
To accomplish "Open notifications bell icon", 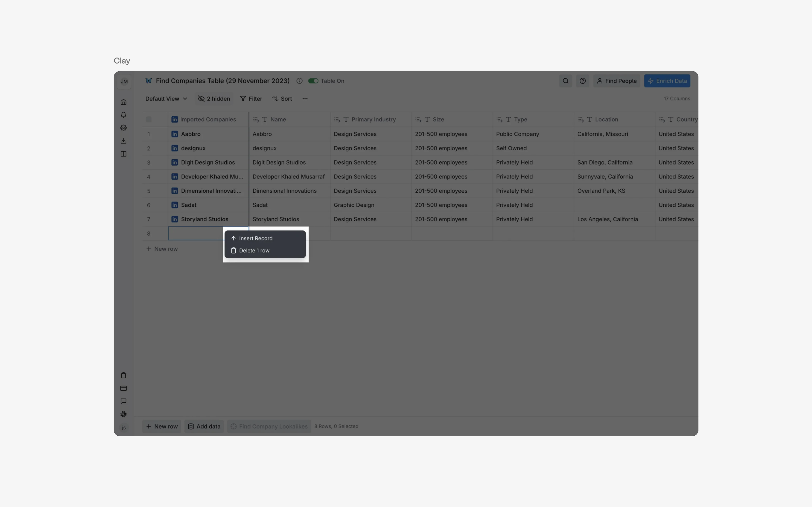I will [123, 115].
